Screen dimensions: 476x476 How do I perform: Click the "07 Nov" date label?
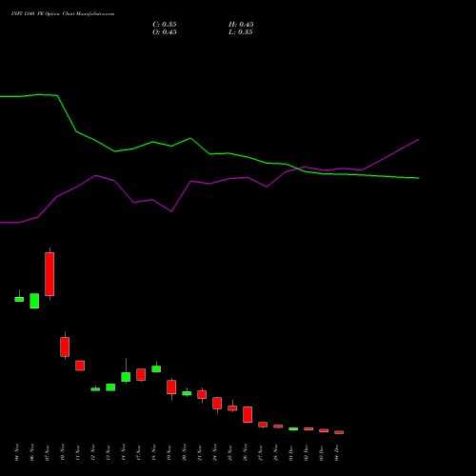(48, 452)
